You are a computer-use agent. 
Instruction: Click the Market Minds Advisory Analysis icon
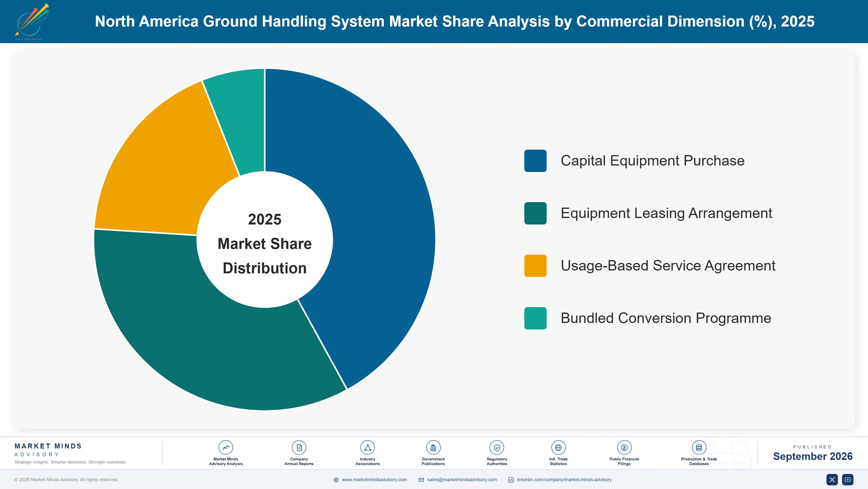(226, 447)
